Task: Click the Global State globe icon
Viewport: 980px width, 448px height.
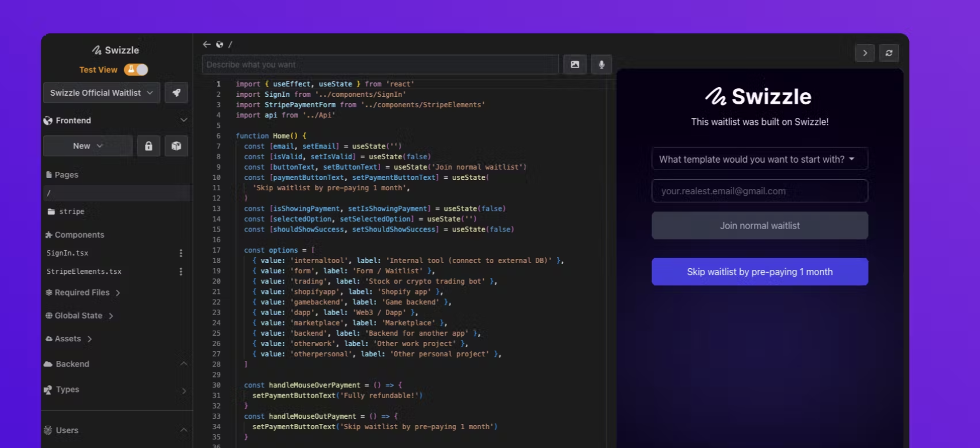Action: tap(49, 316)
